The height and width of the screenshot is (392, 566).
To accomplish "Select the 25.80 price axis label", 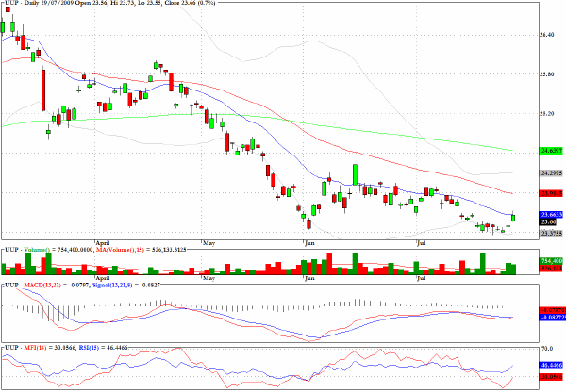I will [x=547, y=74].
